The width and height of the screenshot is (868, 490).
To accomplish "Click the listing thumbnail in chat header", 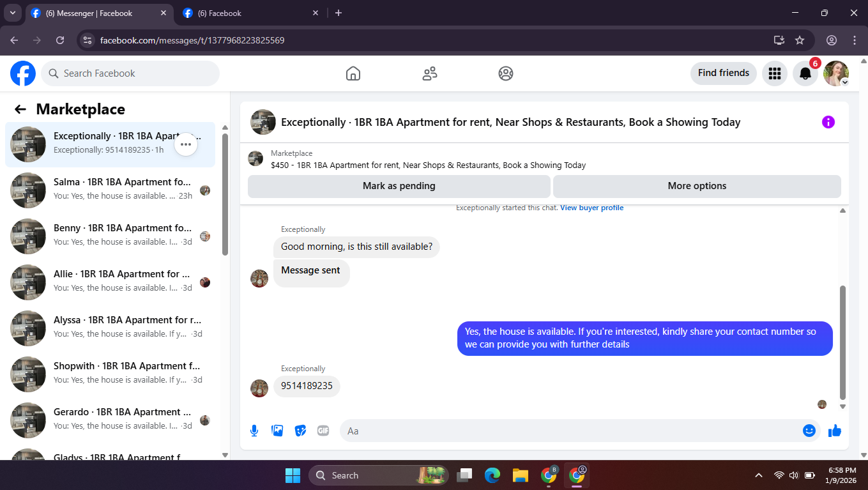I will tap(263, 122).
